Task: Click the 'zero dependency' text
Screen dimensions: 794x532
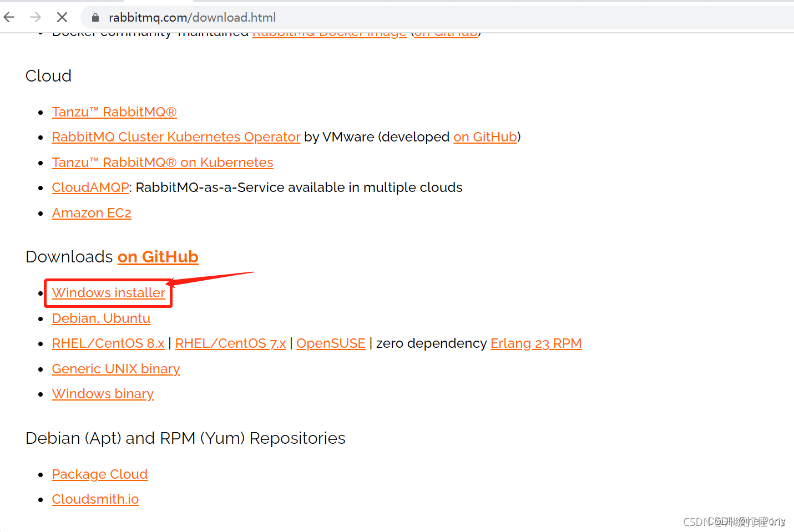Action: tap(431, 343)
